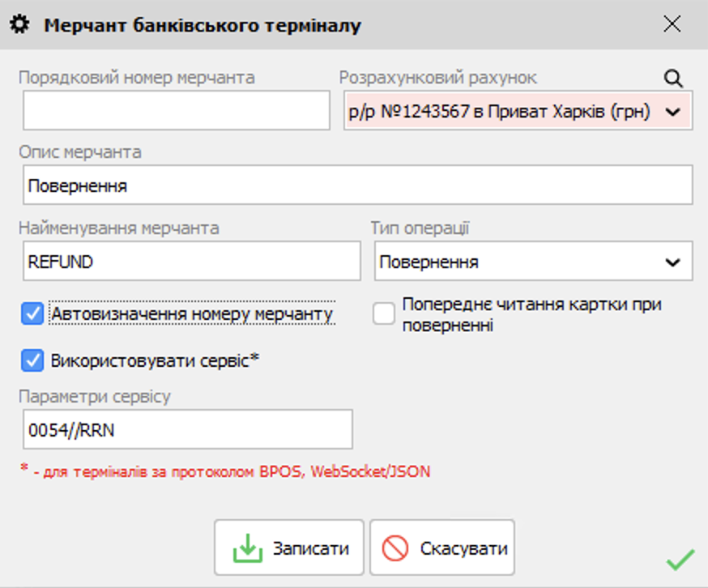Image resolution: width=708 pixels, height=588 pixels.
Task: Close the Мерчант банківського терміналу dialog
Action: point(672,24)
